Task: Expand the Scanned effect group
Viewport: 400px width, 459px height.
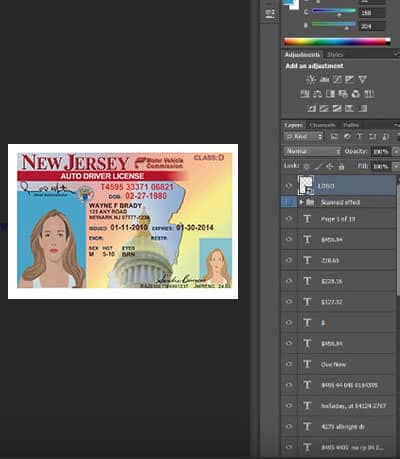Action: [x=301, y=202]
